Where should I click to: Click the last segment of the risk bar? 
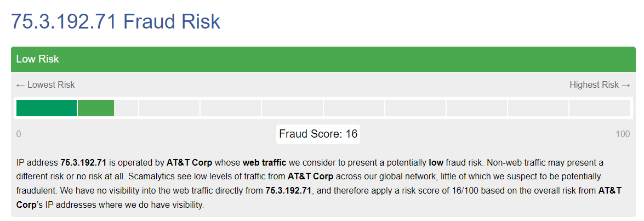(600, 108)
